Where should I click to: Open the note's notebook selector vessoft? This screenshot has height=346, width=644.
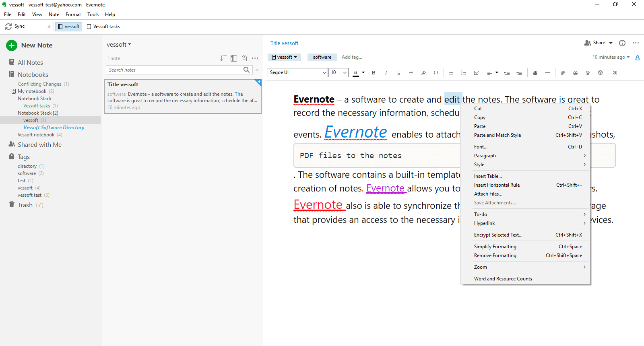(284, 57)
